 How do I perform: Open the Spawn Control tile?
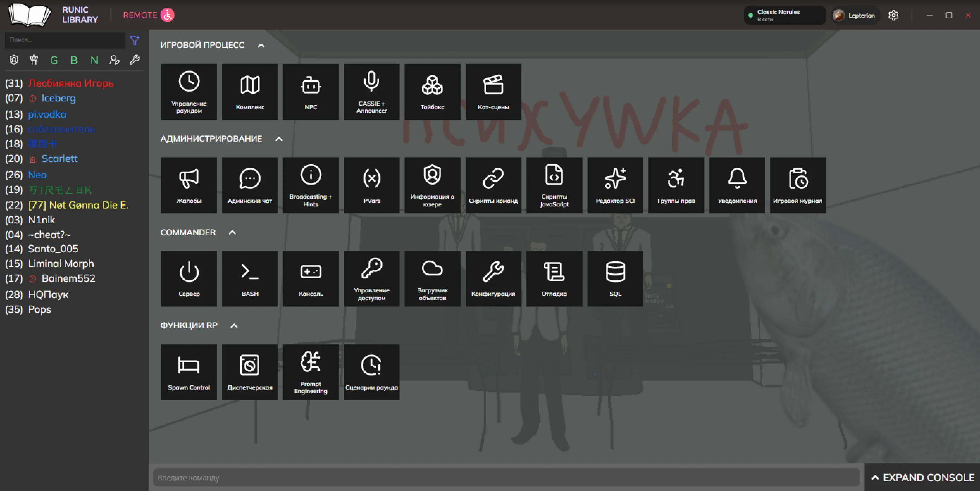189,372
